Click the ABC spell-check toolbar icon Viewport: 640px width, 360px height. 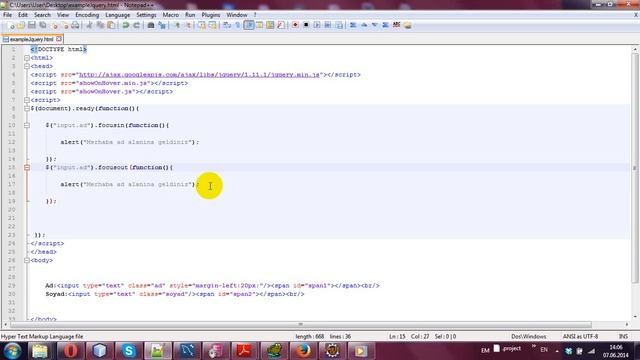[x=396, y=25]
